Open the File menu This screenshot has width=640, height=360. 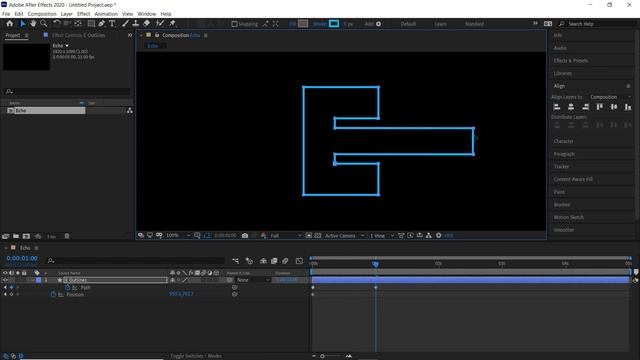click(x=6, y=14)
